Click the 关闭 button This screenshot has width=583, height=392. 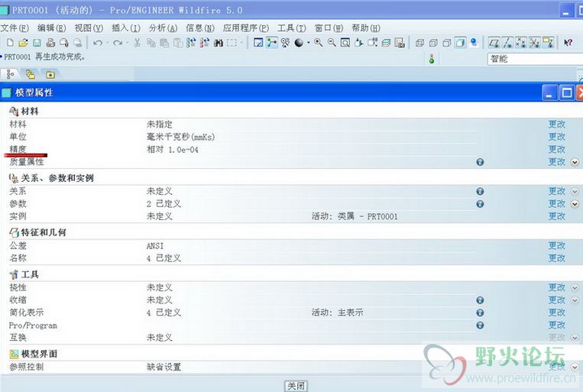click(296, 386)
